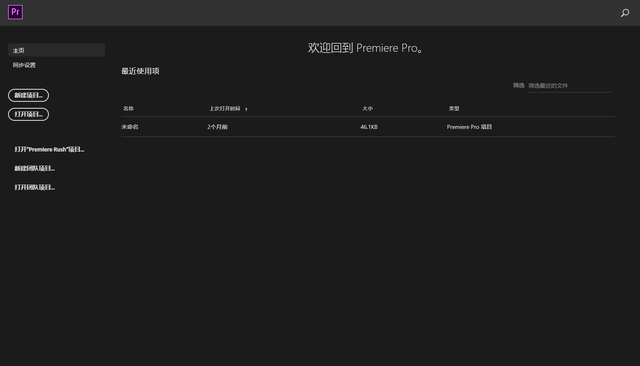Click the 打开项目 button
Image resolution: width=640 pixels, height=366 pixels.
click(x=29, y=114)
